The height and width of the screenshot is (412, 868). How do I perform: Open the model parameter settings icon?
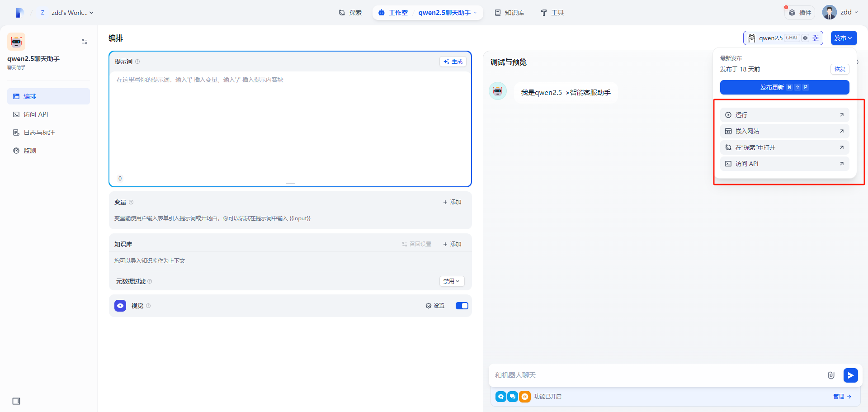[x=816, y=38]
